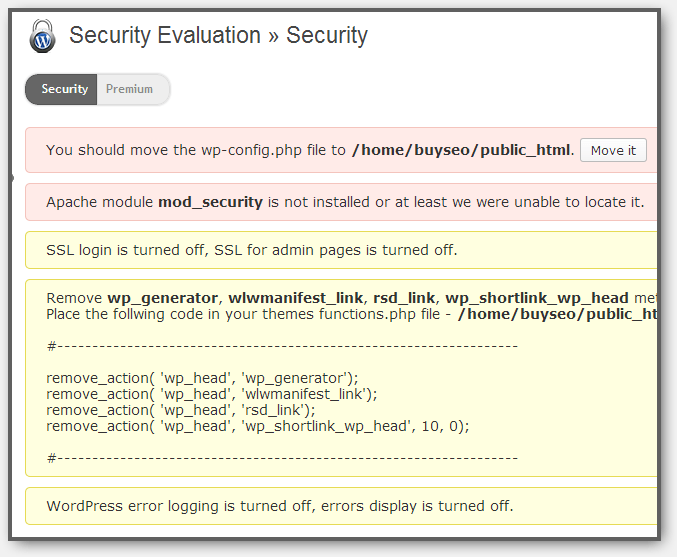Select the wp-config.php move warning notice

click(x=341, y=150)
